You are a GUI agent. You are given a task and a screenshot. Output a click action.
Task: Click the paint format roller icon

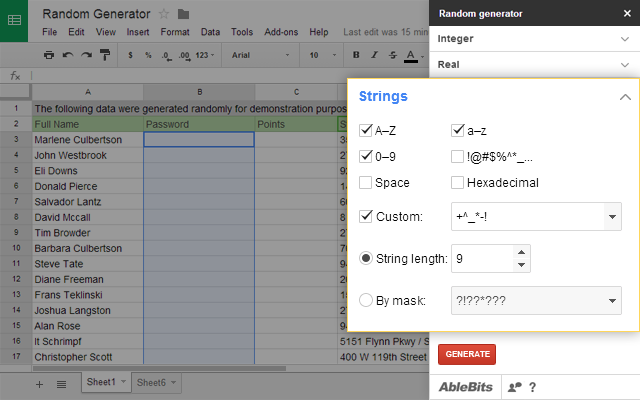coord(105,55)
